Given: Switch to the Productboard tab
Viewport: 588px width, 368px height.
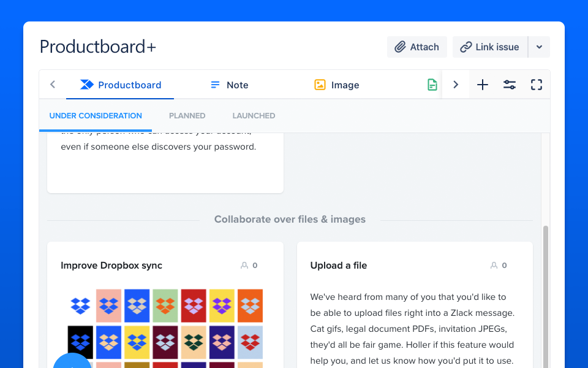Looking at the screenshot, I should pyautogui.click(x=120, y=85).
